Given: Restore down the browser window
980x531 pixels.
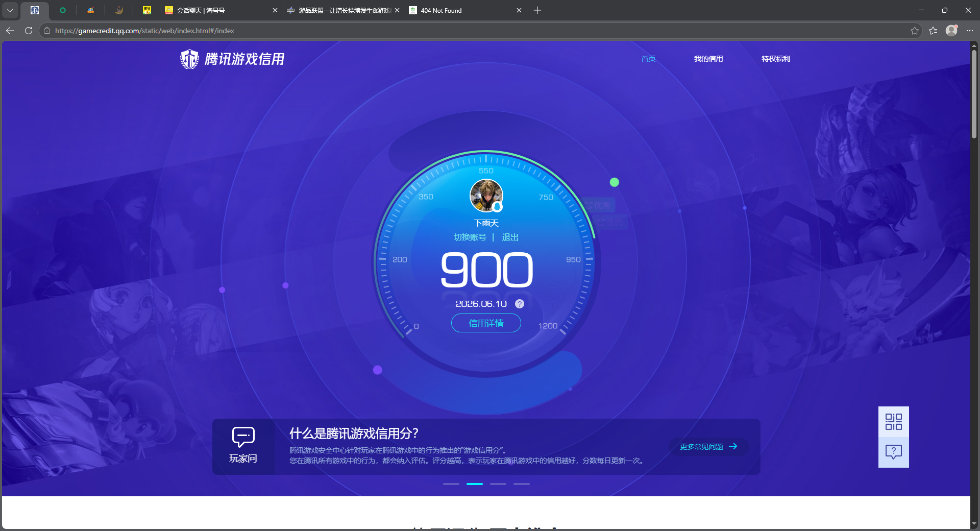Looking at the screenshot, I should [x=945, y=10].
